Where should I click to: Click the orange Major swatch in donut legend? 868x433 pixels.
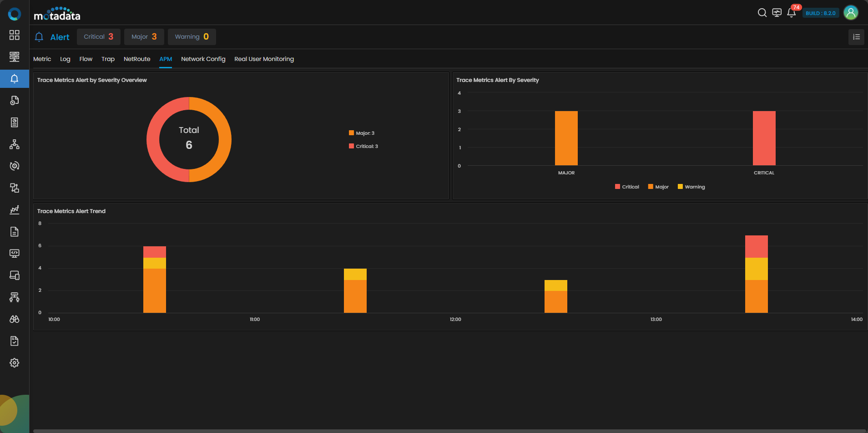tap(351, 133)
